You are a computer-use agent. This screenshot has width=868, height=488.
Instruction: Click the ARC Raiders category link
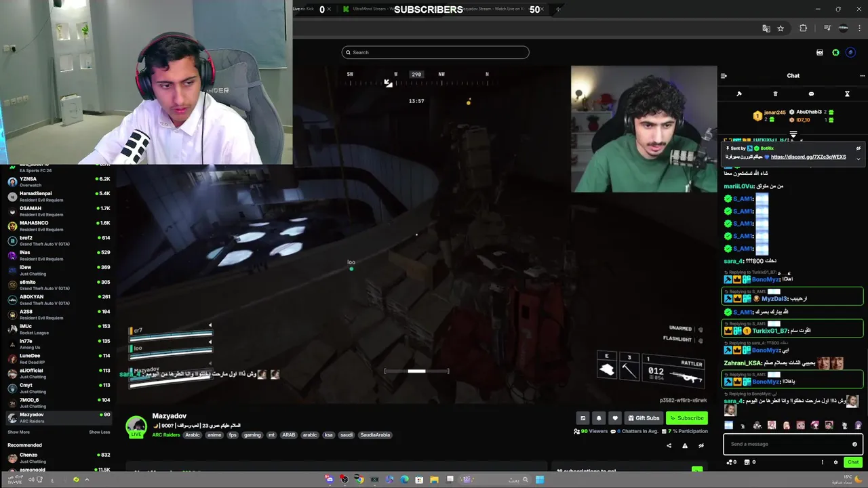[x=166, y=435]
